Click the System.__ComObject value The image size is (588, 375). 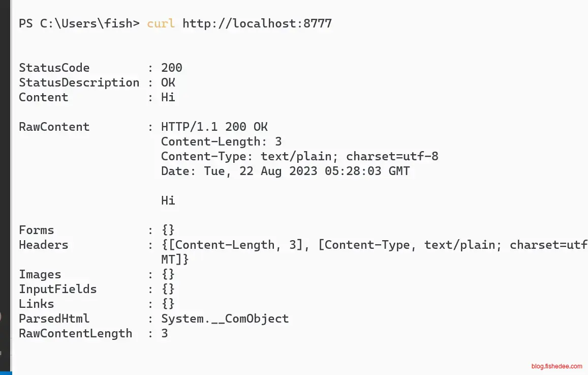pos(225,319)
